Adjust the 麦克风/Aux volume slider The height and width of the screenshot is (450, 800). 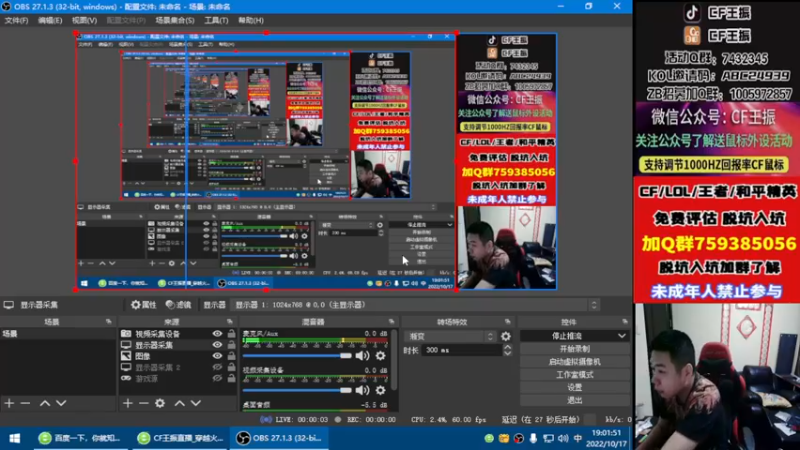pos(297,356)
